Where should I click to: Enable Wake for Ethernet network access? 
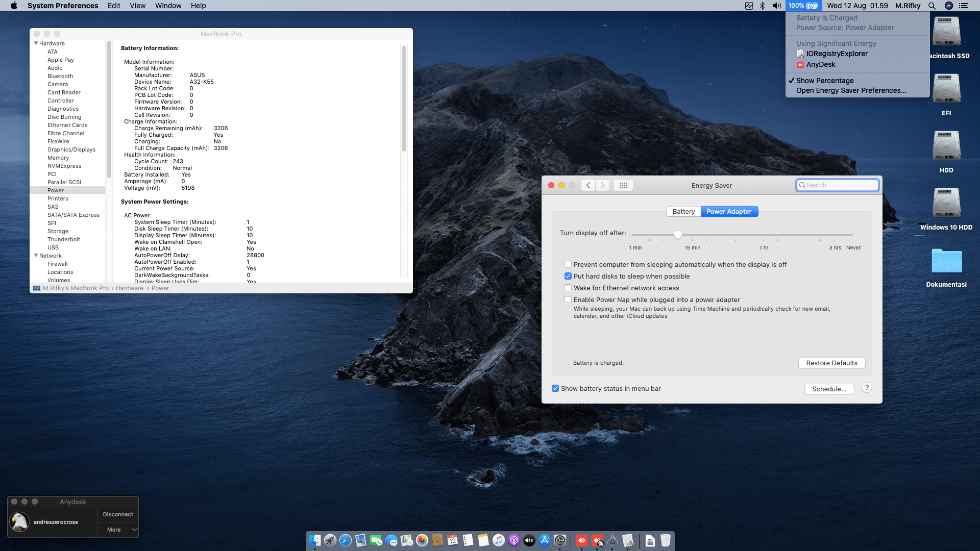568,288
